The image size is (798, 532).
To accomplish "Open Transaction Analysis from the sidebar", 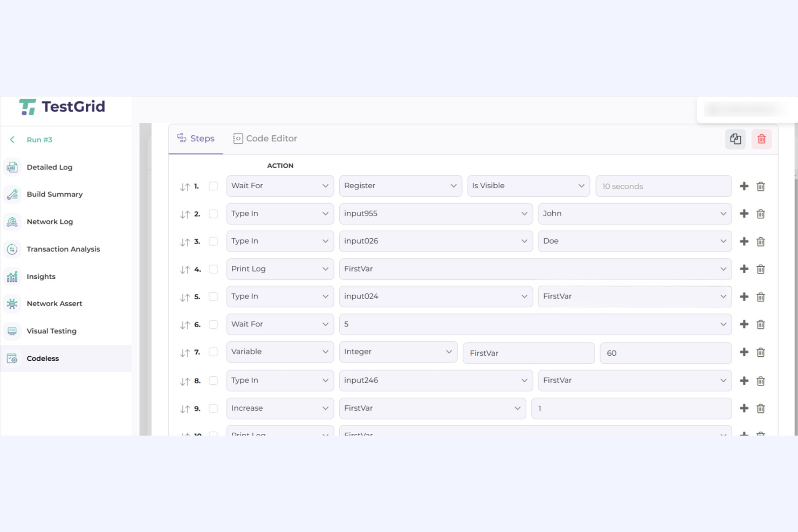I will click(63, 249).
